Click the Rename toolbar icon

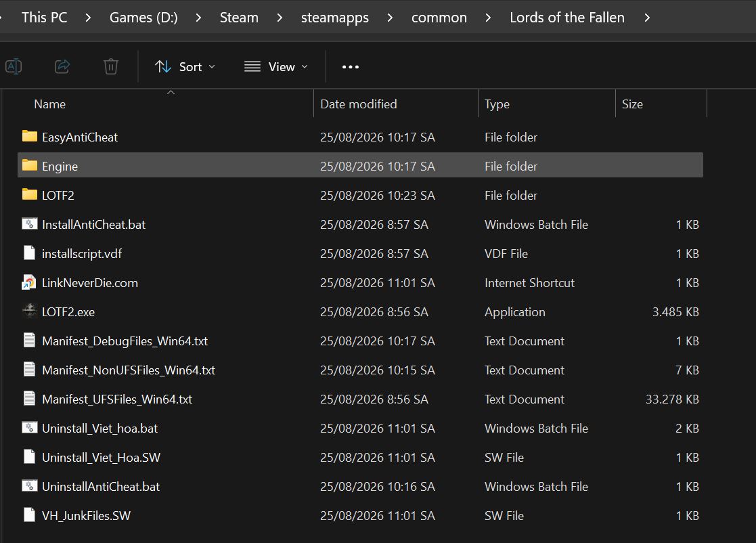coord(14,66)
